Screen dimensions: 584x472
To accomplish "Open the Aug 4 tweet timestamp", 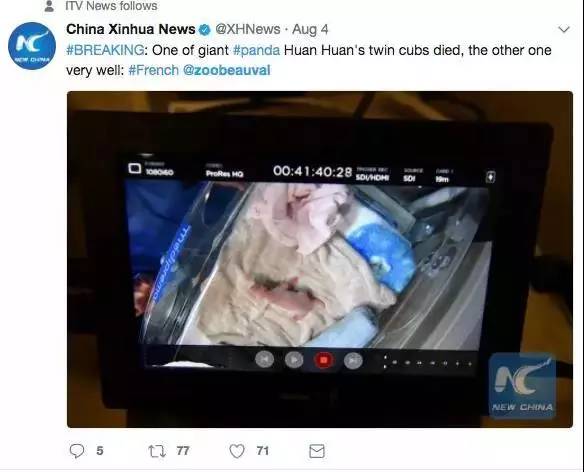I will (x=310, y=29).
